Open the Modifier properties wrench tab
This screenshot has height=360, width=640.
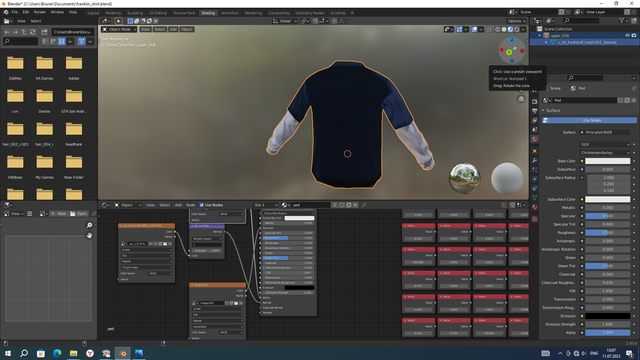535,160
